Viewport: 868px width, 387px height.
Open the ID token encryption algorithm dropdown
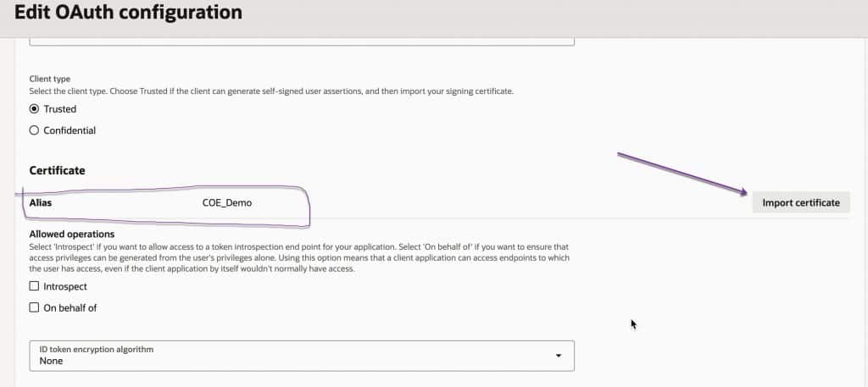pyautogui.click(x=302, y=355)
